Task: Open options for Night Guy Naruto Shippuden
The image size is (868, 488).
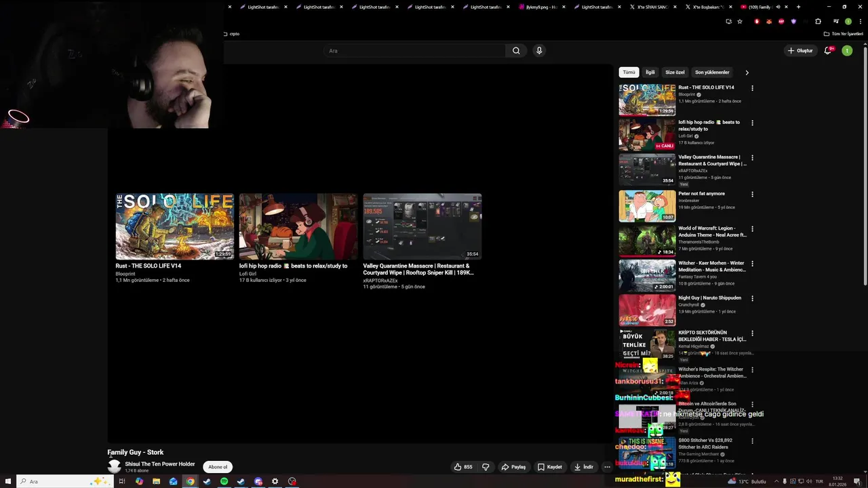Action: [752, 298]
